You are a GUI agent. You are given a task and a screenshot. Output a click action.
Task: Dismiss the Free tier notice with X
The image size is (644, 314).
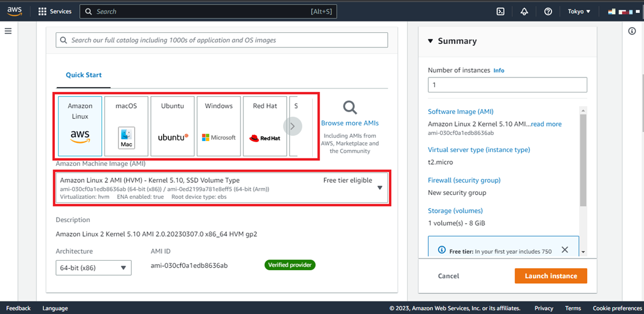tap(565, 249)
